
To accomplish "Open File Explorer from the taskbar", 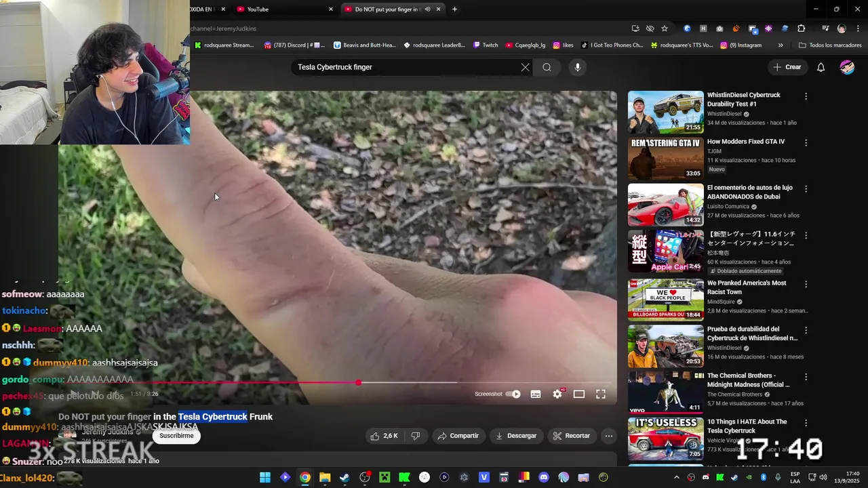I will pos(325,477).
